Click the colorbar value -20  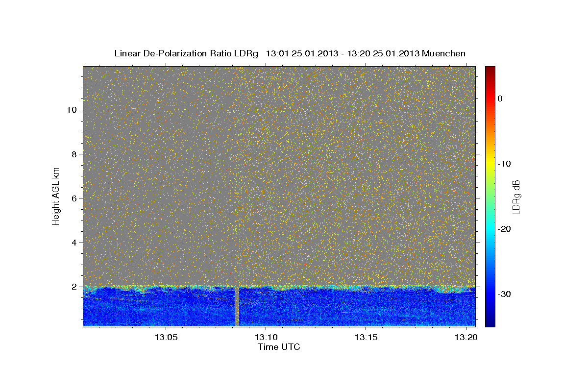[504, 229]
